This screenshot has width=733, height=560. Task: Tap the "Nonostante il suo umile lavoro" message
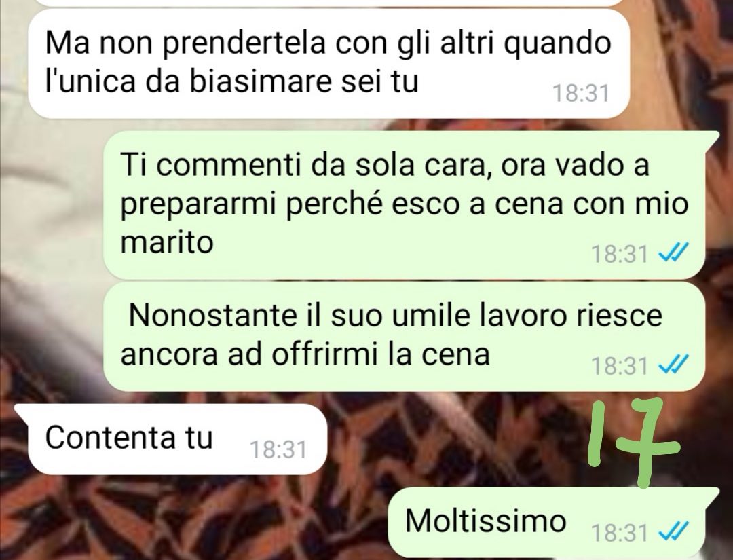click(404, 335)
